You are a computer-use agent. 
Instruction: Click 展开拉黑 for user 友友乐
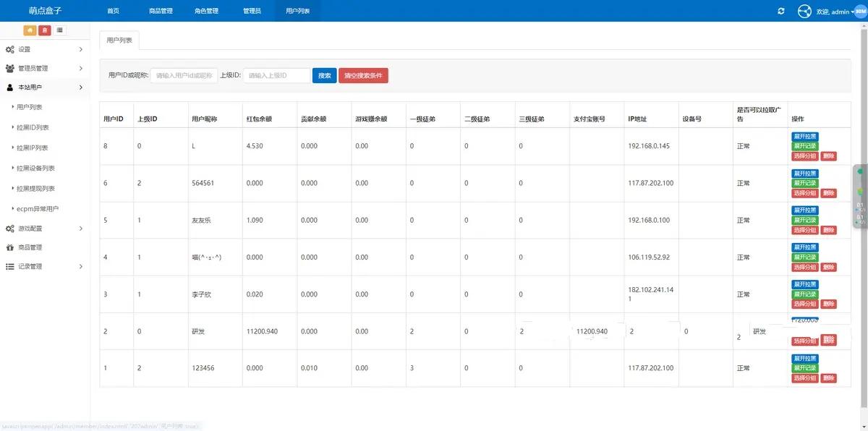click(805, 210)
